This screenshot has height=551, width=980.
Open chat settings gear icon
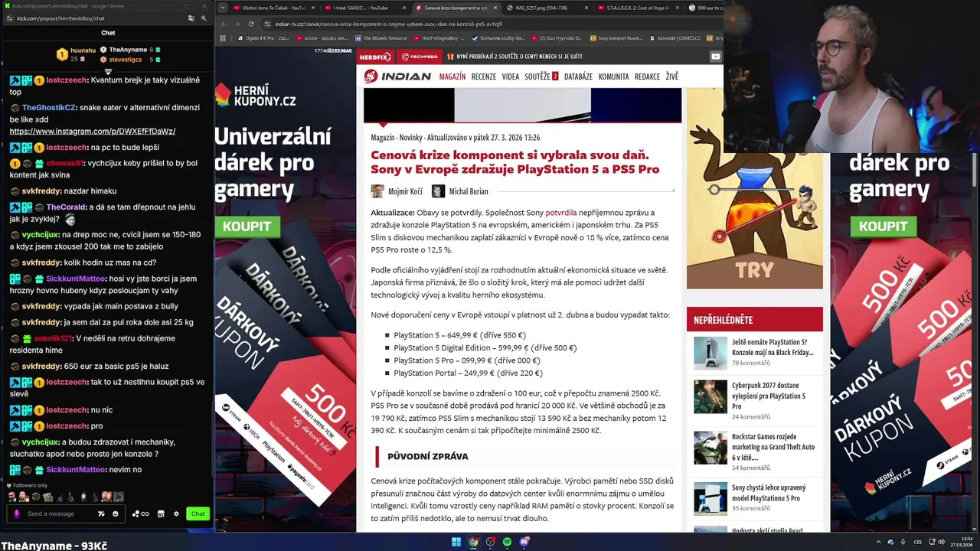[176, 514]
